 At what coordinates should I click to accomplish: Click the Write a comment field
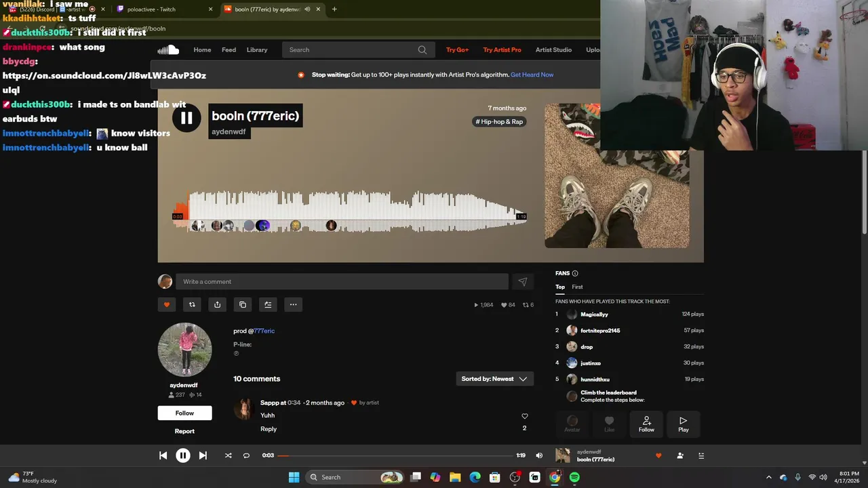[342, 281]
